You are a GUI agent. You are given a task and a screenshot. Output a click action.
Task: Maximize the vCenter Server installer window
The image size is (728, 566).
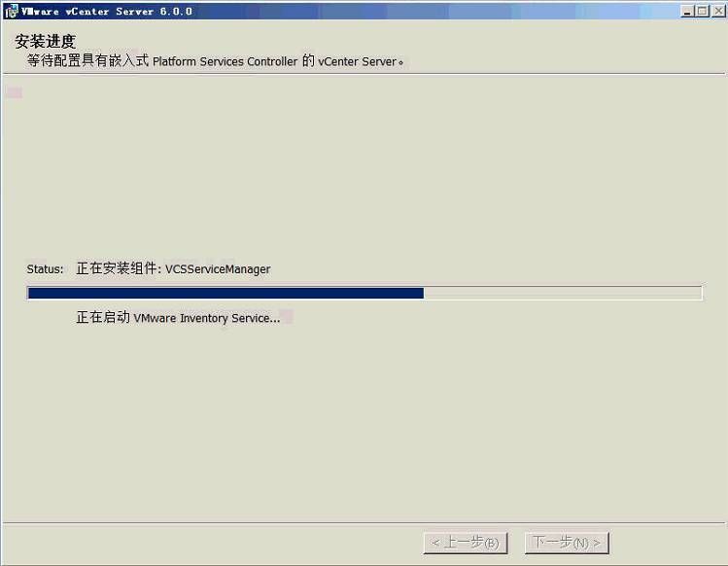(x=703, y=11)
